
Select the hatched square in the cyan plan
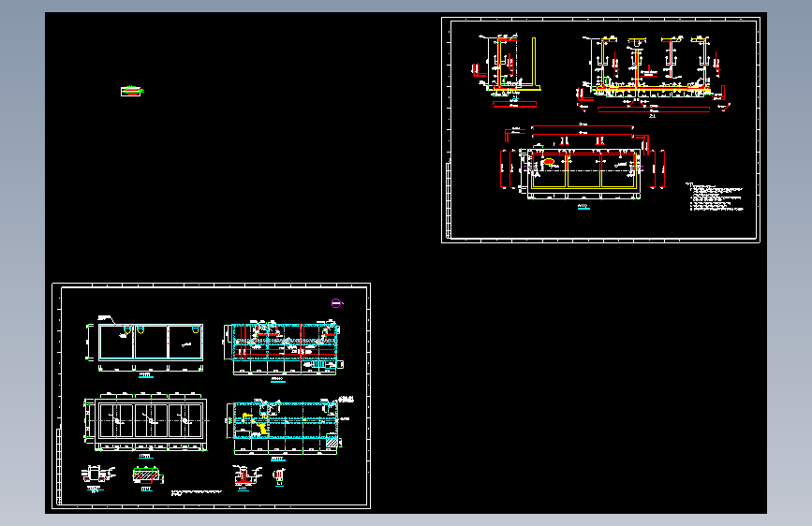click(332, 442)
